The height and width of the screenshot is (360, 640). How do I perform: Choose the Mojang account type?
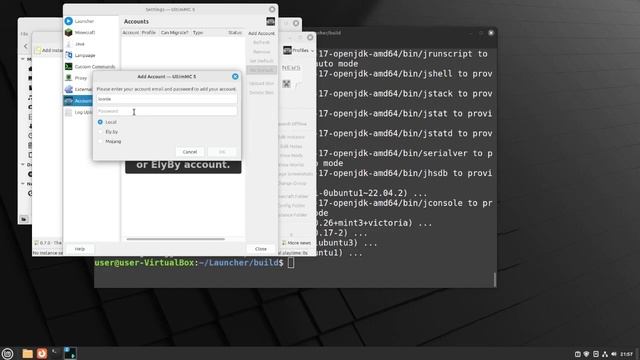[x=109, y=141]
